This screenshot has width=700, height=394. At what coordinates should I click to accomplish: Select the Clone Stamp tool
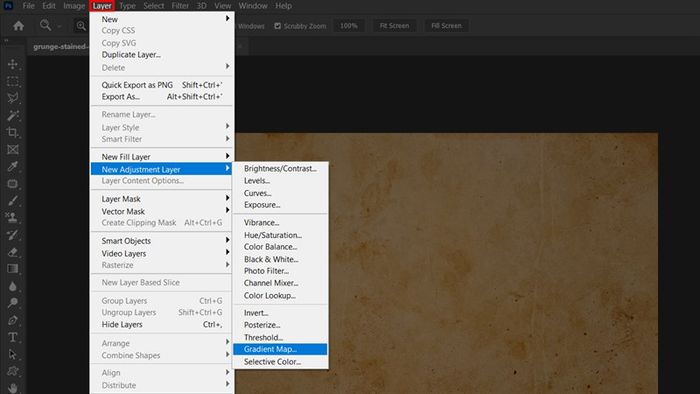(x=12, y=218)
